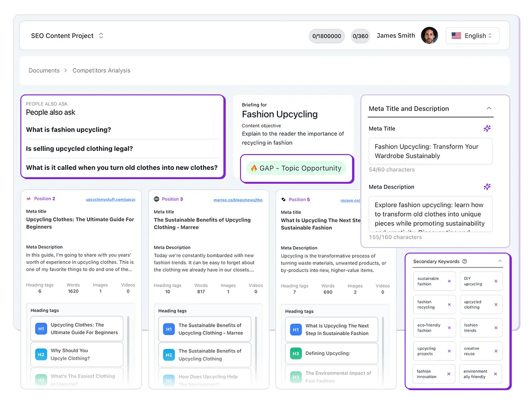Click the US flag icon in language selector
Image resolution: width=532 pixels, height=404 pixels.
coord(456,36)
